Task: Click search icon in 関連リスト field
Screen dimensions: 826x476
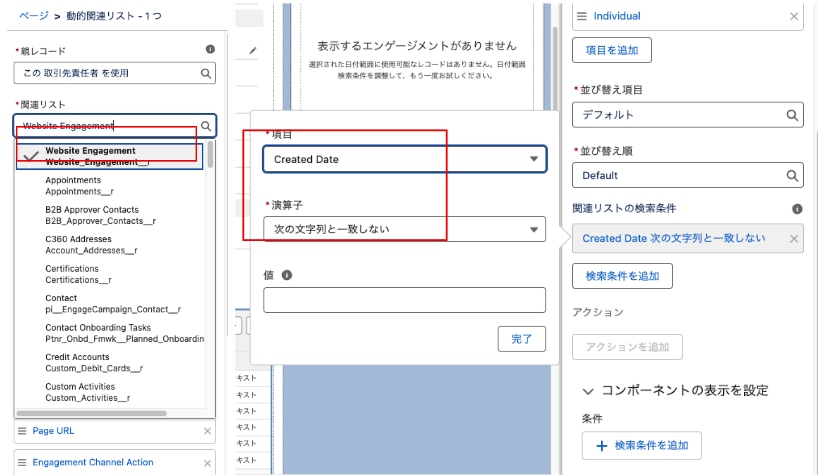Action: tap(206, 126)
